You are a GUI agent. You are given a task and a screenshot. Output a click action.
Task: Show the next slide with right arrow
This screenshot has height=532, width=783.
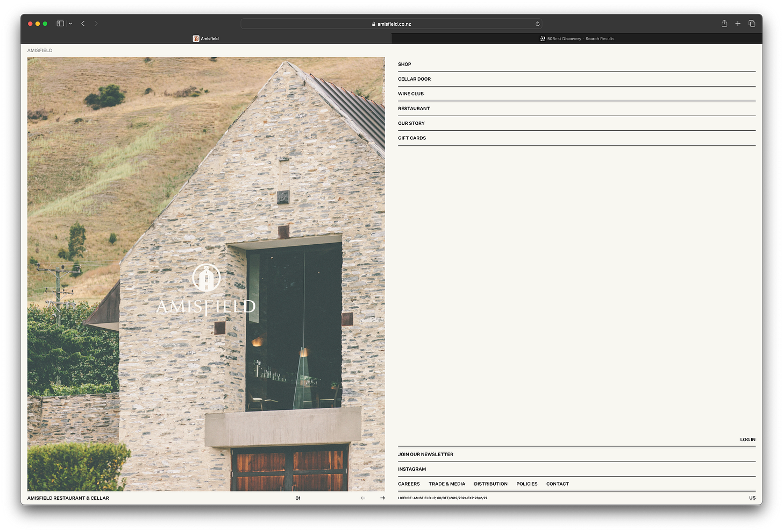382,498
